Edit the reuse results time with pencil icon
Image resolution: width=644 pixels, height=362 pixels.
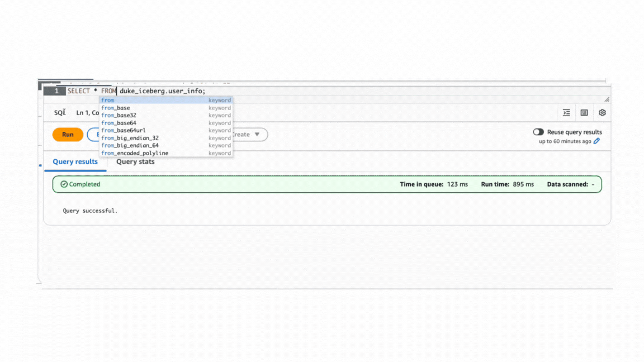click(x=597, y=141)
